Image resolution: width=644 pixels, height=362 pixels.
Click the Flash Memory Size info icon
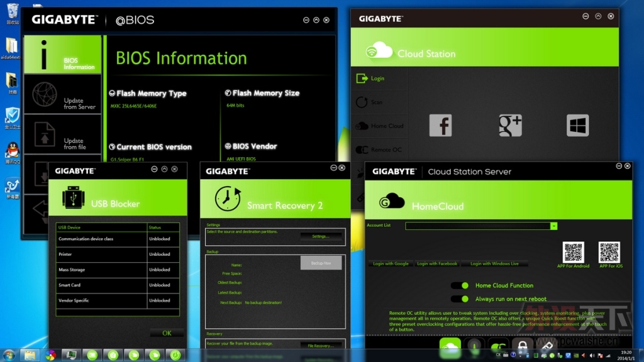(228, 93)
